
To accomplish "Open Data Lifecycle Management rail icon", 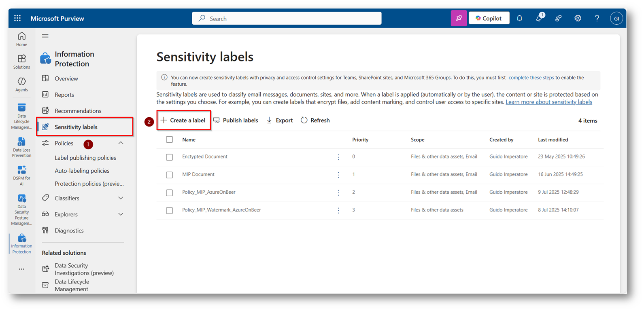I will (x=22, y=116).
